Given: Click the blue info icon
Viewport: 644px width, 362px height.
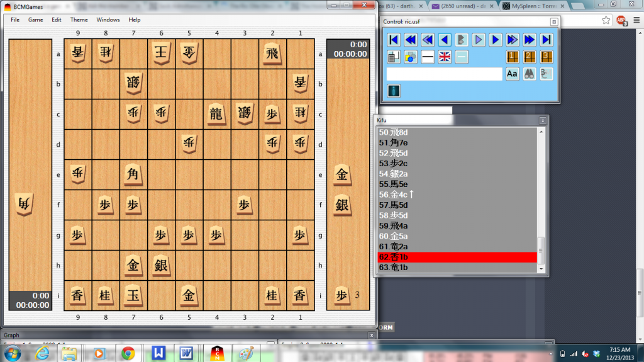Looking at the screenshot, I should (x=394, y=91).
